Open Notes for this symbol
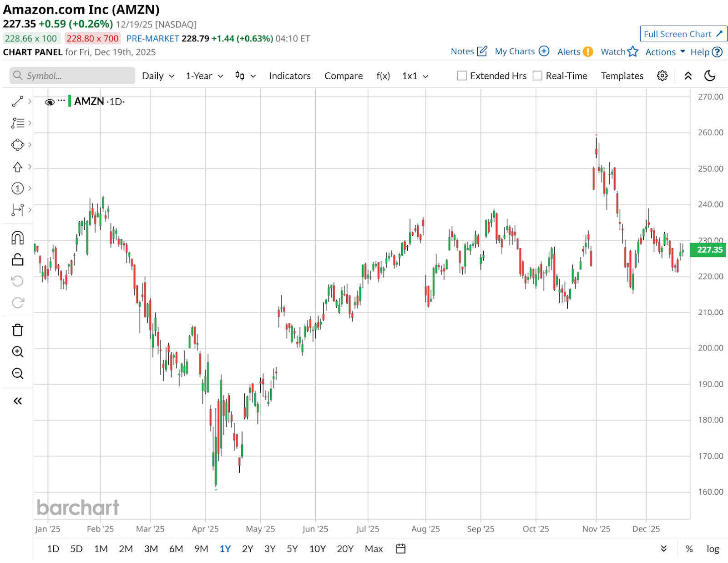Viewport: 728px width, 563px height. [x=469, y=51]
